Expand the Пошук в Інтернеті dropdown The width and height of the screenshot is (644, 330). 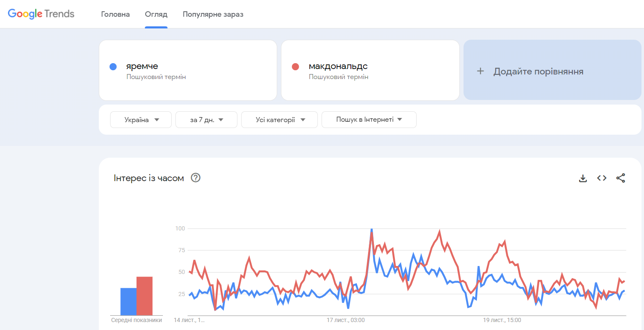(368, 120)
